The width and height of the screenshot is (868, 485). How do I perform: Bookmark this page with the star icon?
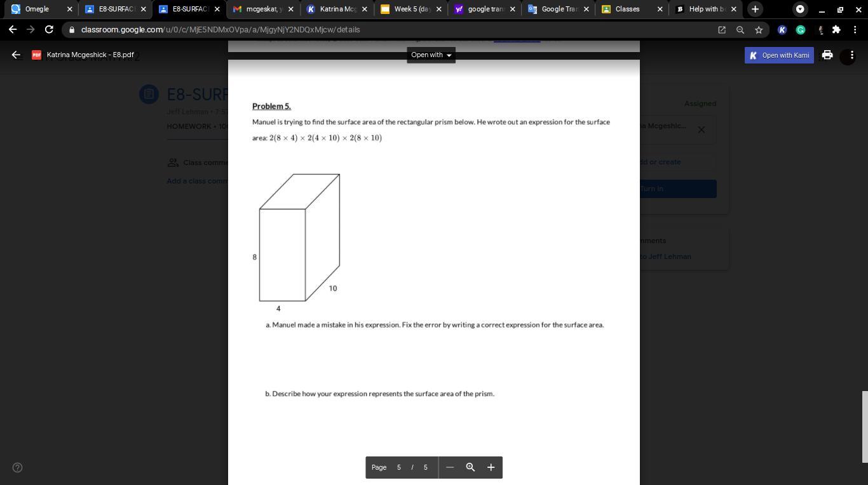759,30
